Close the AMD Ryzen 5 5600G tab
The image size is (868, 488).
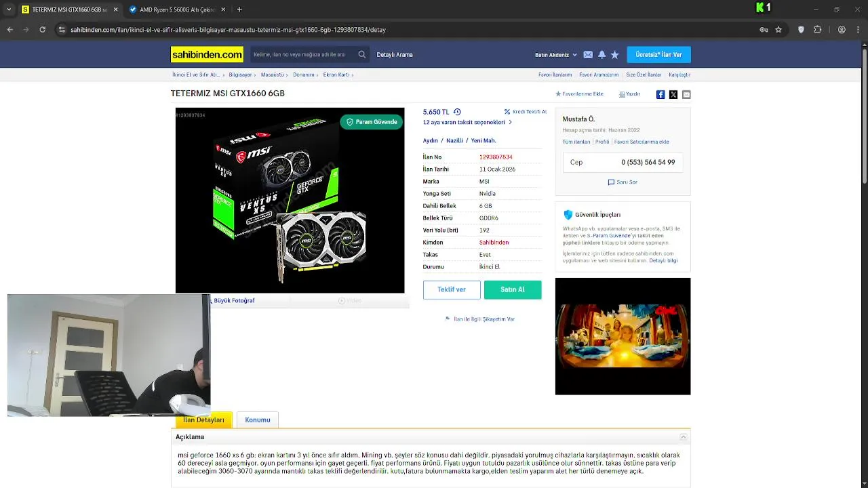[223, 9]
